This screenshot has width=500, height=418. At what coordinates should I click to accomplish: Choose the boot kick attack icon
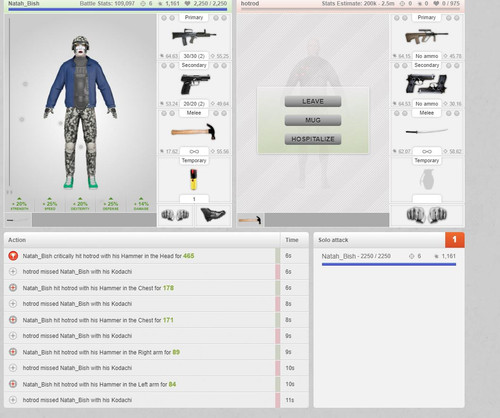pyautogui.click(x=213, y=215)
